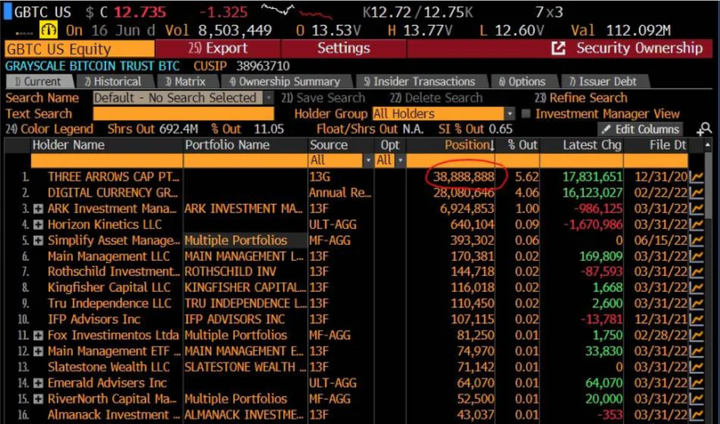The image size is (720, 424).
Task: Sort by the Position column header
Action: pos(469,145)
